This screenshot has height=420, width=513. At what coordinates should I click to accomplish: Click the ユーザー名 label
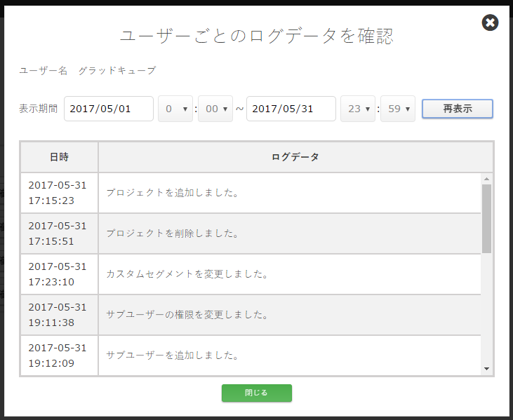[44, 70]
